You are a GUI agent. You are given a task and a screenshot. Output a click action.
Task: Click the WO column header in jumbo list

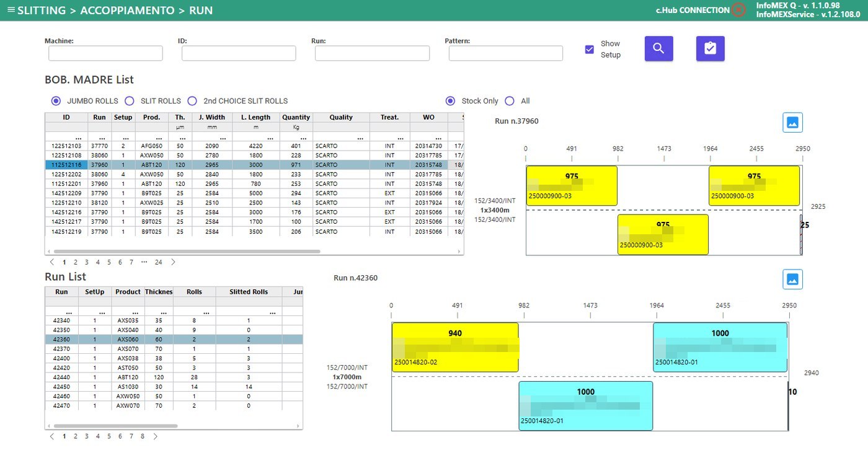[x=428, y=117]
